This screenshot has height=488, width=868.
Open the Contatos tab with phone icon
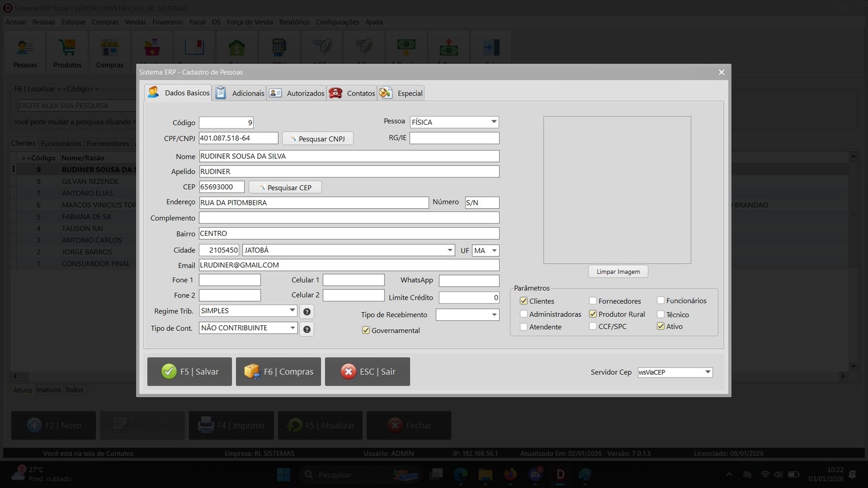pyautogui.click(x=352, y=93)
